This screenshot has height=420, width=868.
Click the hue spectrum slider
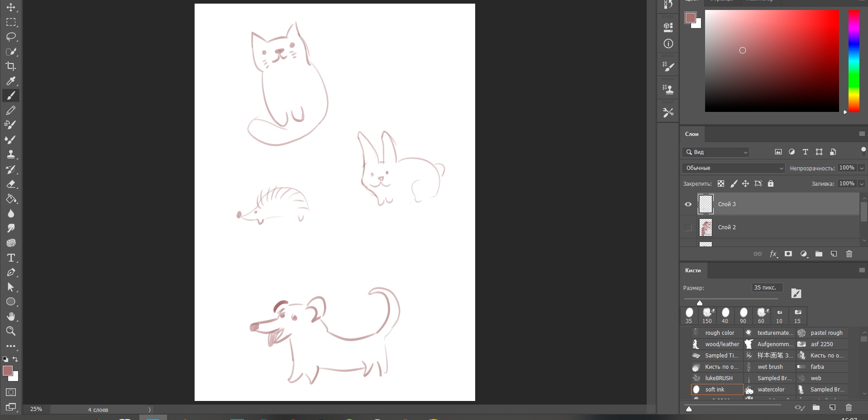tap(854, 61)
